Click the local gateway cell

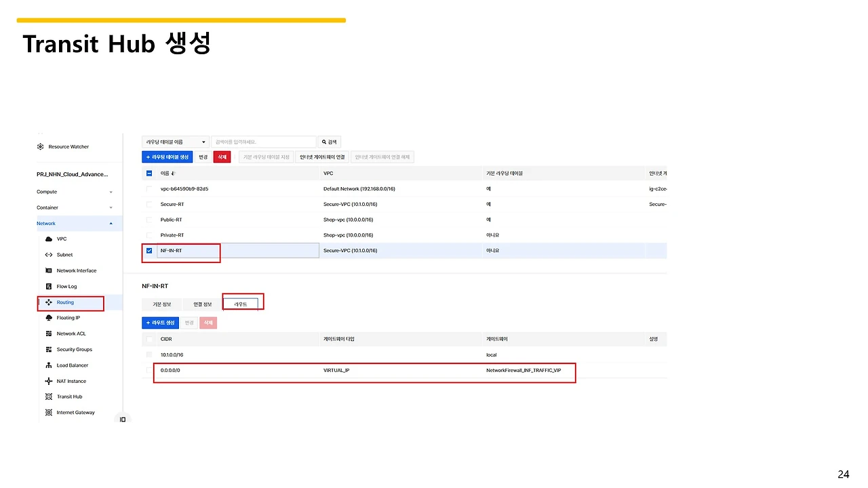click(492, 354)
